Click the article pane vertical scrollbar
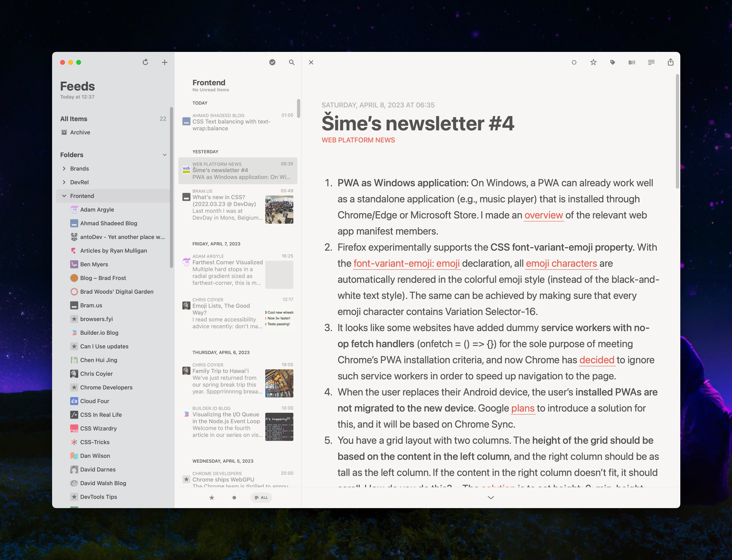The image size is (732, 560). coord(677,132)
